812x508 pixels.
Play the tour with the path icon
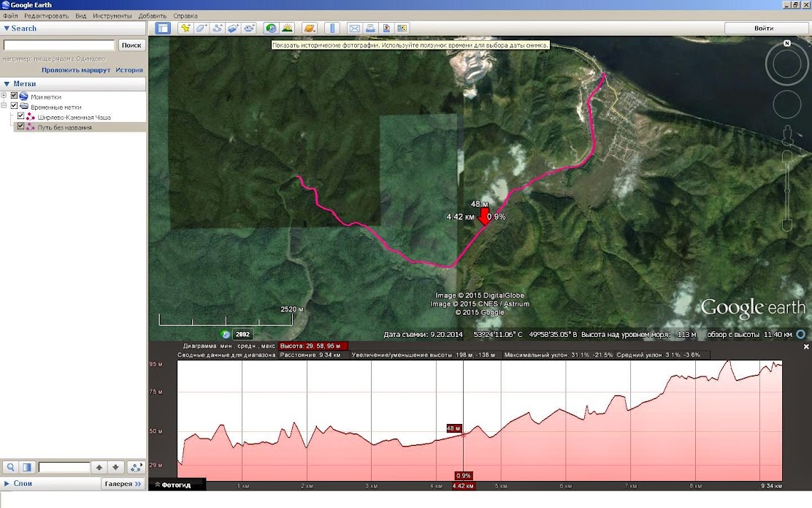coord(136,467)
